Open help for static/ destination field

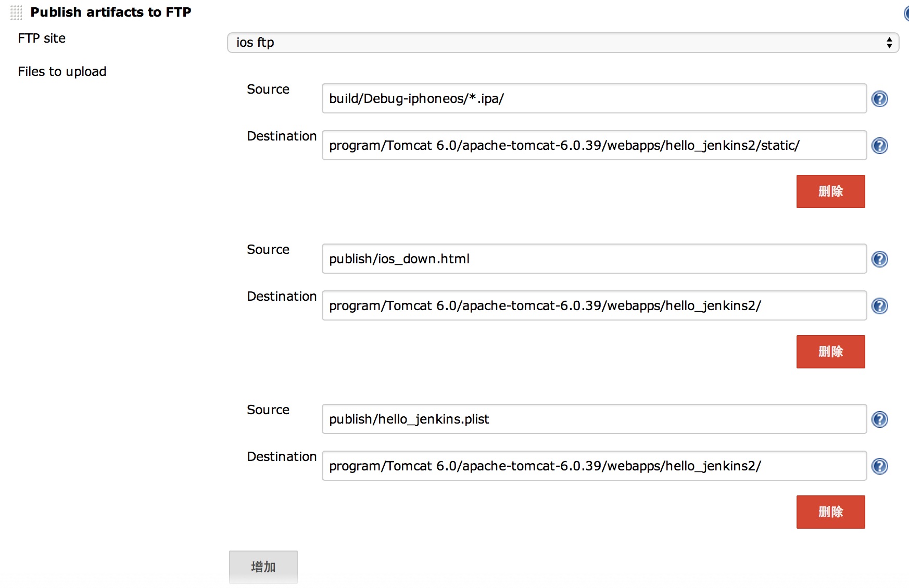879,146
